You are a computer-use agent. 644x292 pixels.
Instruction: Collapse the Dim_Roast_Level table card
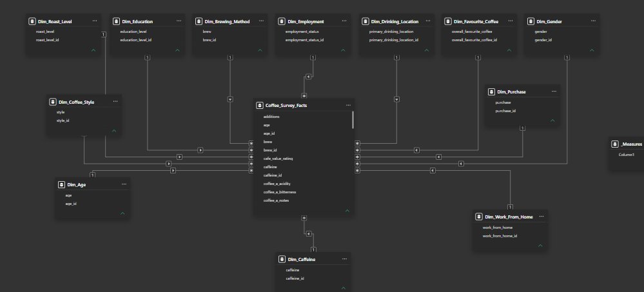click(93, 50)
